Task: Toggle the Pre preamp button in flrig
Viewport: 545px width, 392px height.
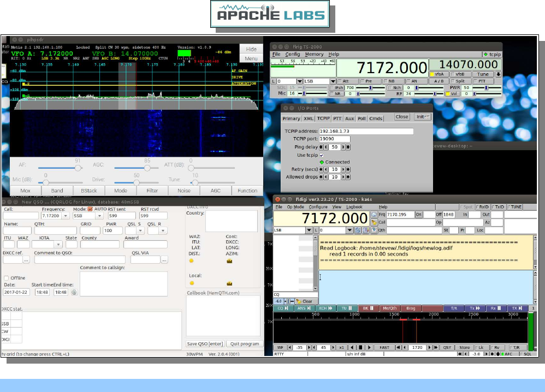Action: (x=371, y=81)
